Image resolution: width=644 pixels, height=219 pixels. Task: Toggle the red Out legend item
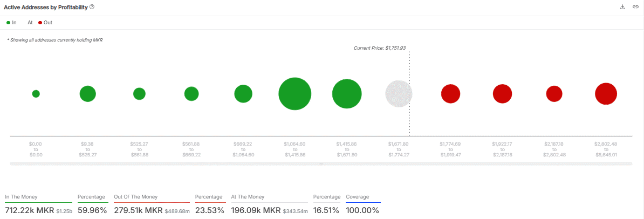coord(45,23)
